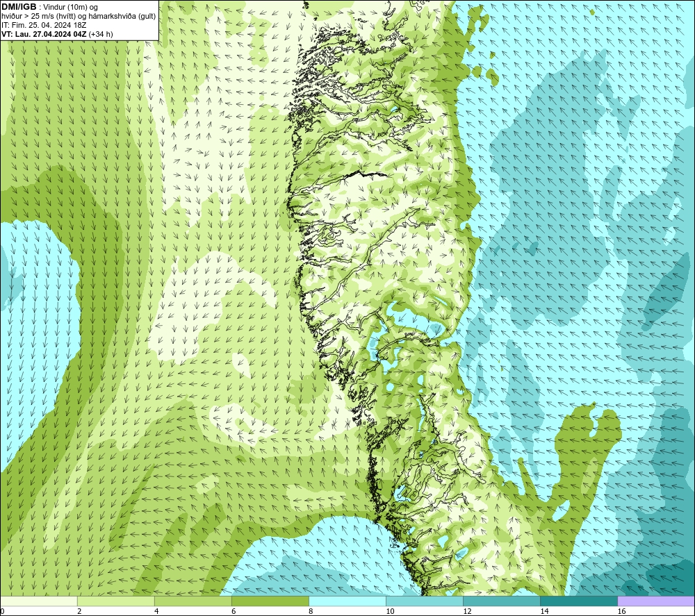Click the 'DMI/IGB' title text
The height and width of the screenshot is (616, 695).
click(19, 7)
